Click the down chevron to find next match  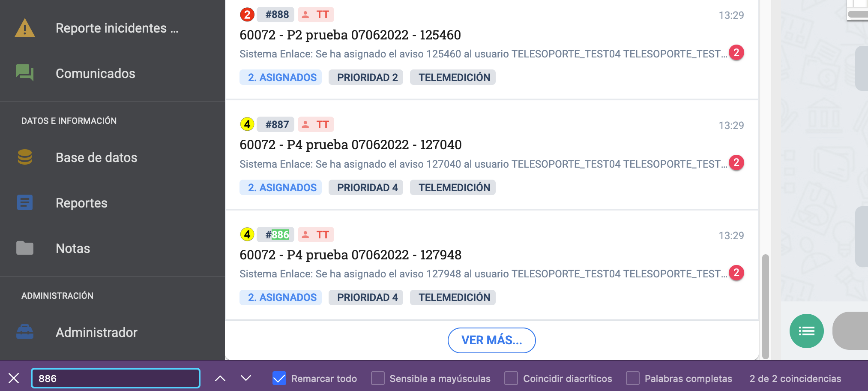point(245,378)
